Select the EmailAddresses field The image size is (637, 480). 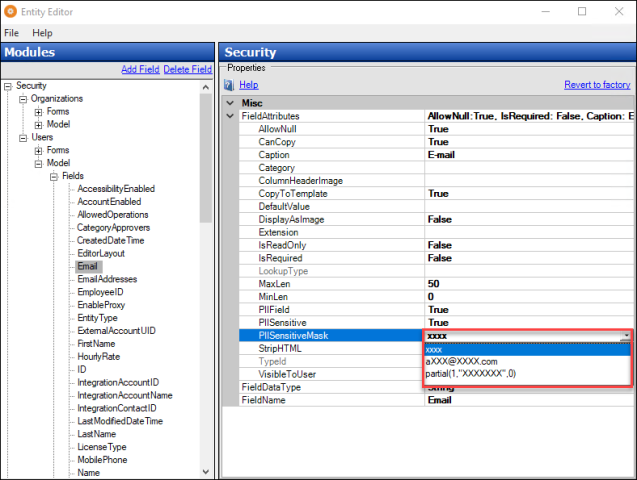[107, 279]
